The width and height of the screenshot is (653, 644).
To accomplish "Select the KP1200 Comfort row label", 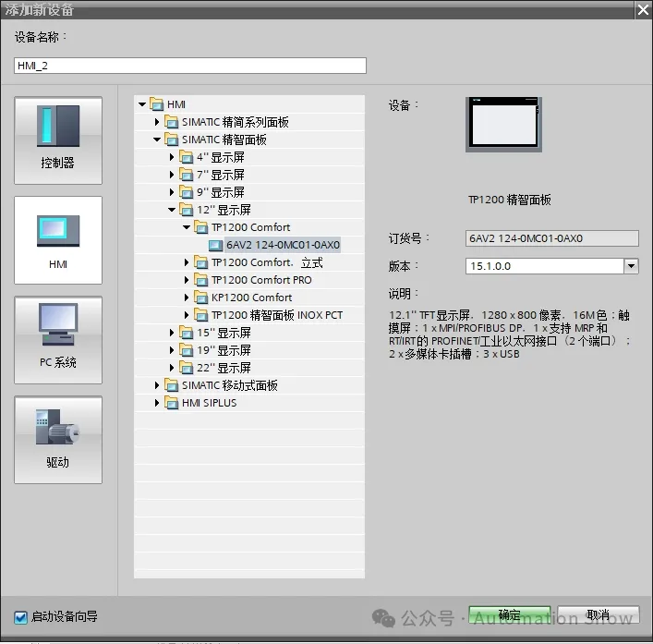I will click(x=251, y=298).
